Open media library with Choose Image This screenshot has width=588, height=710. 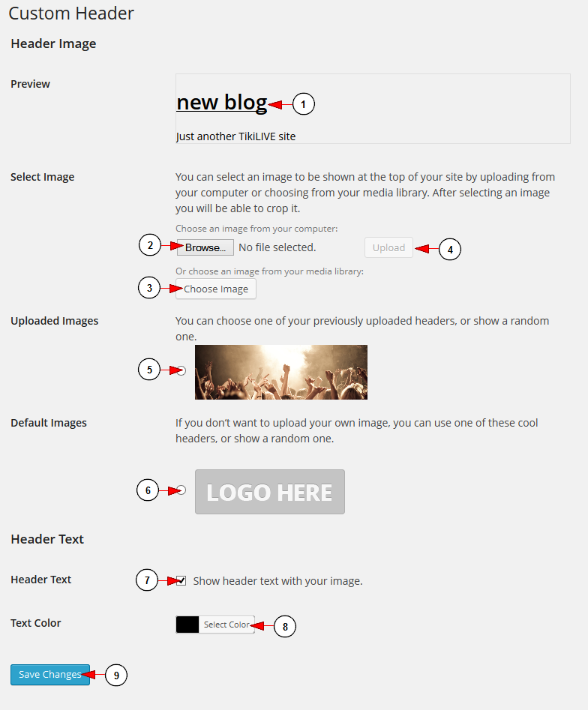point(216,289)
